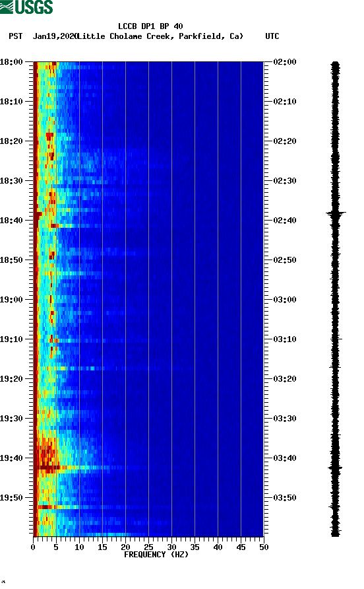Click the seismogram spike near 02:40 UTC
This screenshot has width=364, height=589.
point(336,213)
